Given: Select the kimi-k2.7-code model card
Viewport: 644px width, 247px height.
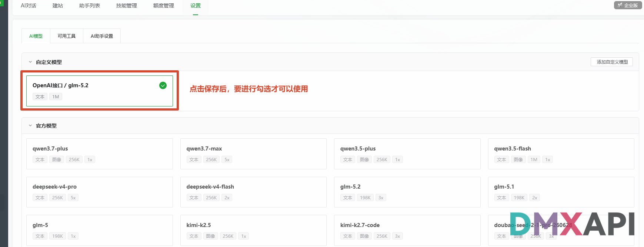Looking at the screenshot, I should (407, 230).
